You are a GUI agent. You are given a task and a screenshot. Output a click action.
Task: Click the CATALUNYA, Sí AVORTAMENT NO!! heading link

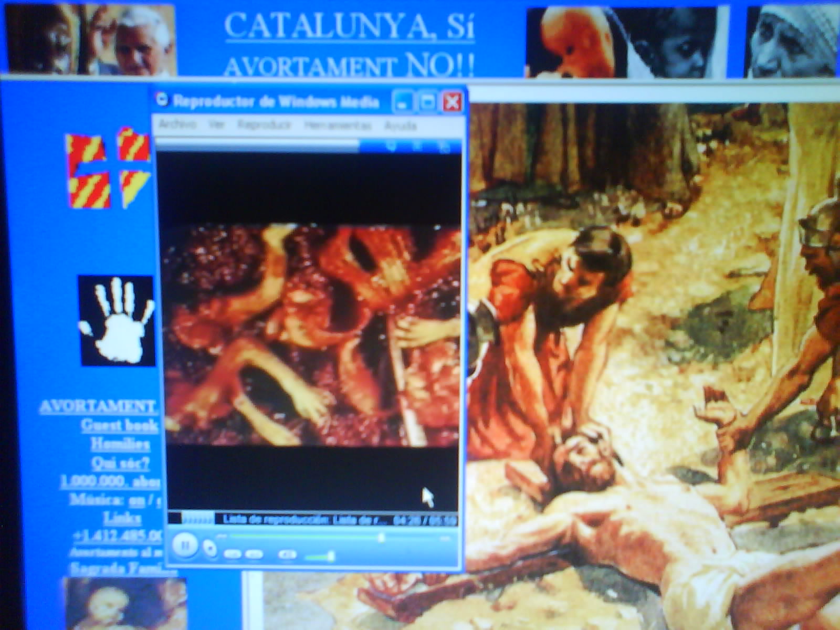(x=350, y=45)
